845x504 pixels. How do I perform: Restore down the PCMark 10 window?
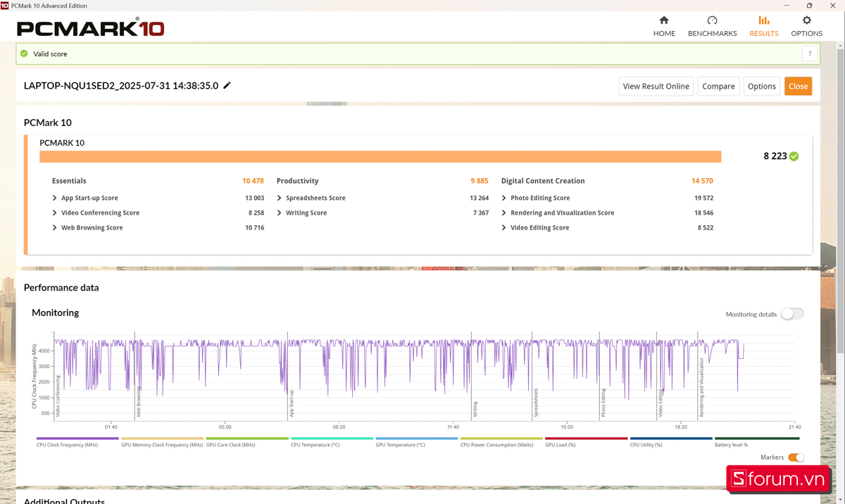pos(810,6)
